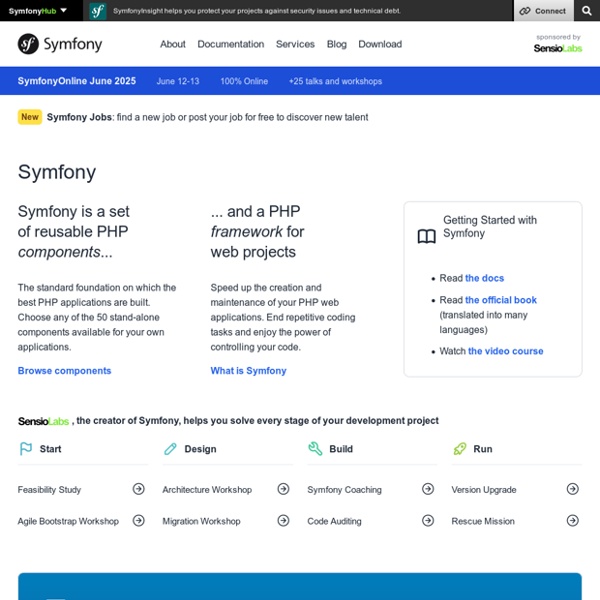
Task: Click the arrow icon for Version Upgrade
Action: coord(572,489)
